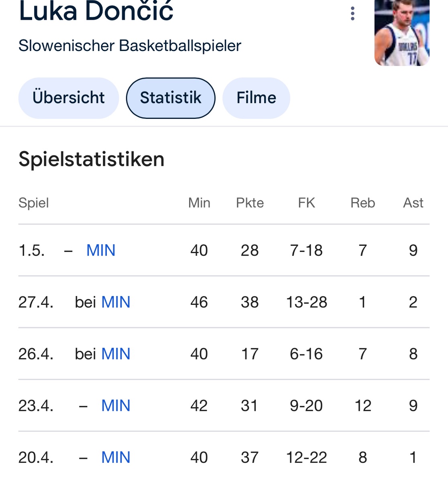Image resolution: width=448 pixels, height=482 pixels.
Task: Click the Slowenischer Basketballspieler subtitle
Action: pos(130,46)
